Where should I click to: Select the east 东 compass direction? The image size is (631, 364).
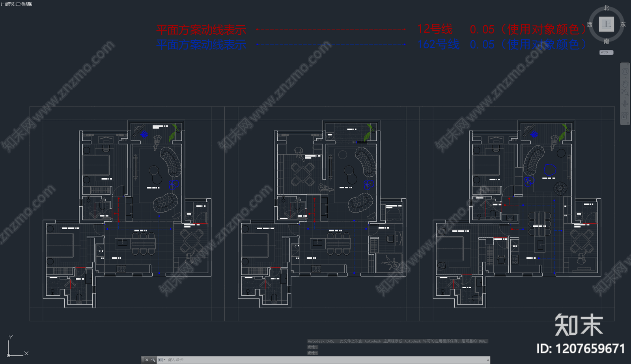pyautogui.click(x=623, y=24)
